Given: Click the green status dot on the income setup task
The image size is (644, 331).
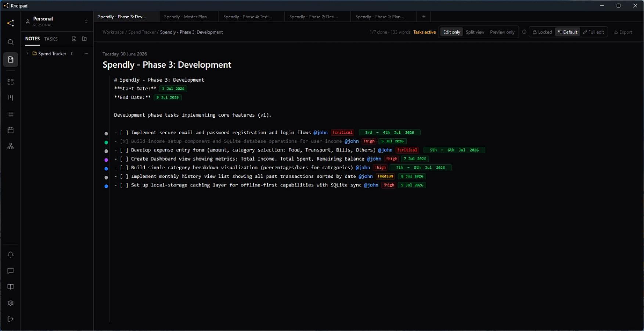Looking at the screenshot, I should pyautogui.click(x=106, y=142).
